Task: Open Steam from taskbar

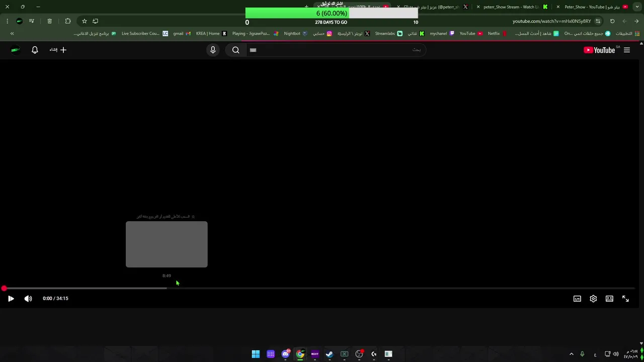Action: (330, 354)
